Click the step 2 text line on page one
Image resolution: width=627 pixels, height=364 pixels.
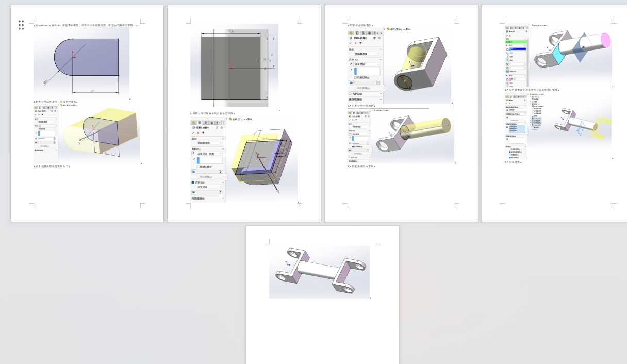[x=56, y=102]
